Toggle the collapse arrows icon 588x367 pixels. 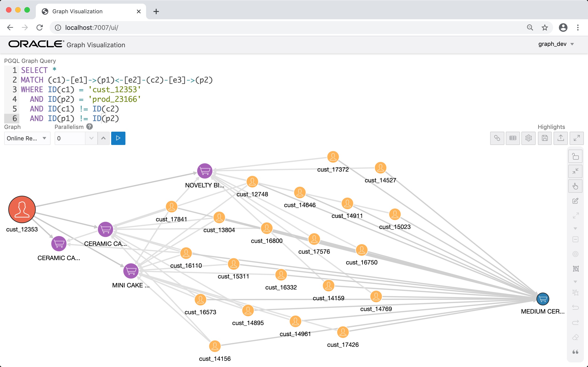pos(575,171)
